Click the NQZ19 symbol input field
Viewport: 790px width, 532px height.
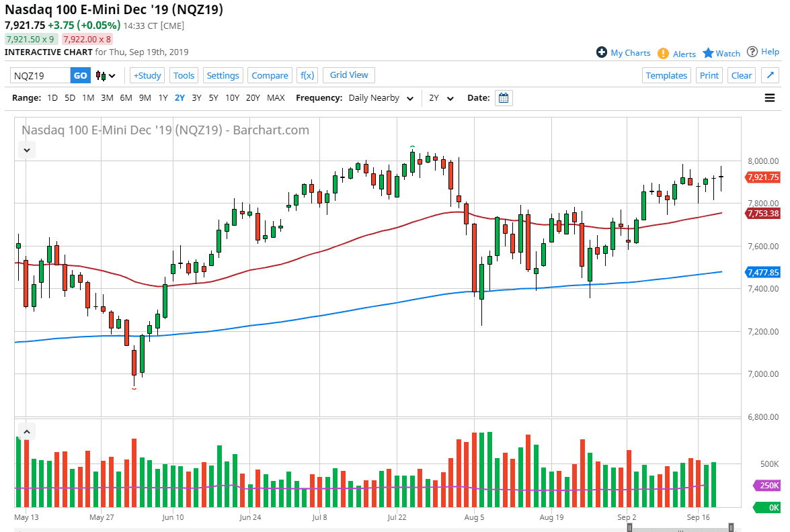[40, 76]
